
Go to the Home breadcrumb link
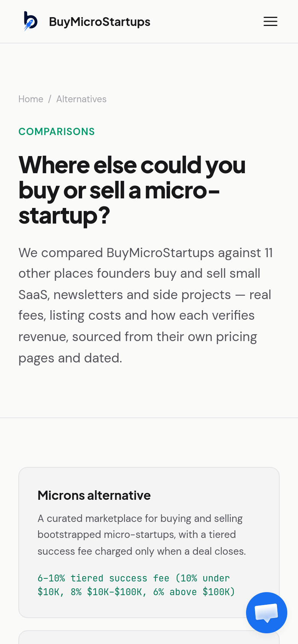point(31,99)
